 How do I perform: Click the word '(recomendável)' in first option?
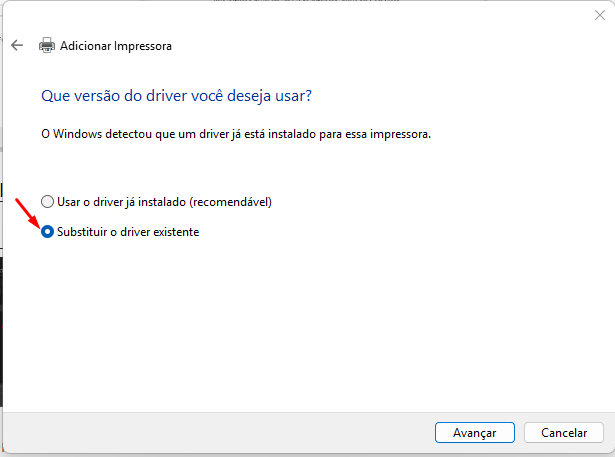coord(232,201)
